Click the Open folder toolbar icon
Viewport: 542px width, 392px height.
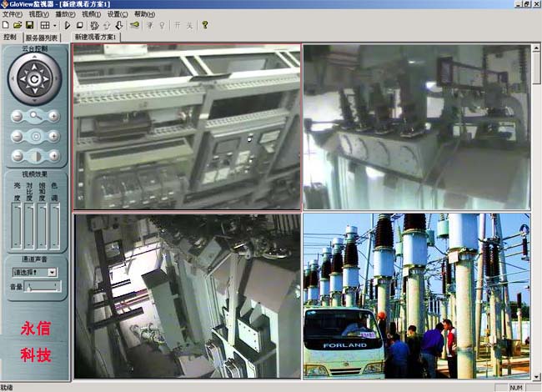[x=18, y=26]
